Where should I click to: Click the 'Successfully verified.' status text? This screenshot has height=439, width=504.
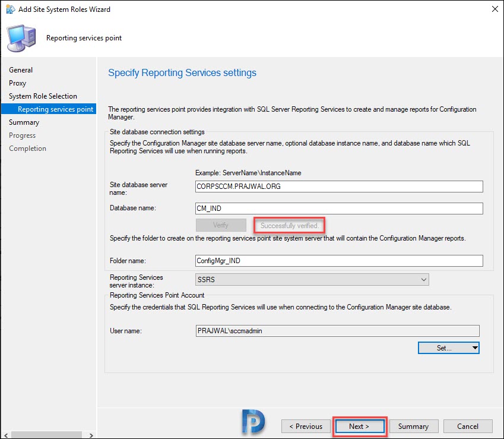click(289, 226)
